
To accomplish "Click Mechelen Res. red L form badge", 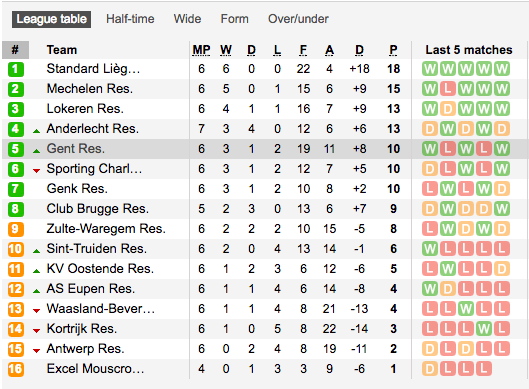I will [x=448, y=89].
